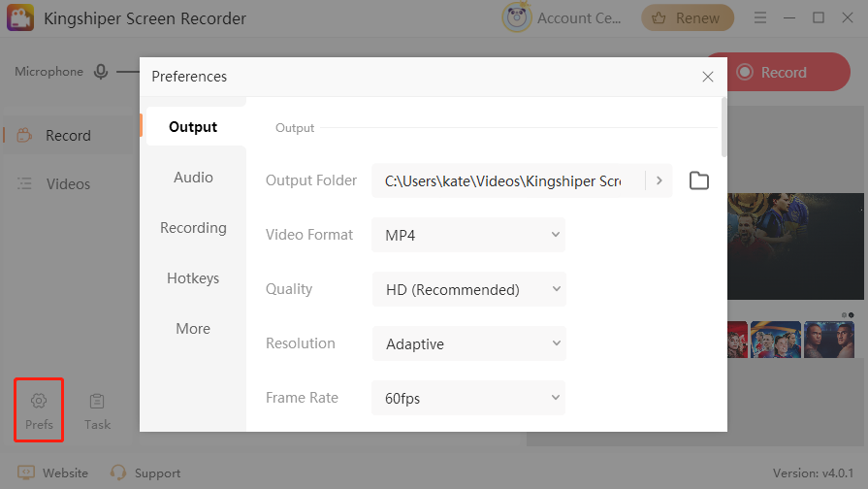This screenshot has width=868, height=489.
Task: Click the large soccer banner image
Action: (795, 245)
